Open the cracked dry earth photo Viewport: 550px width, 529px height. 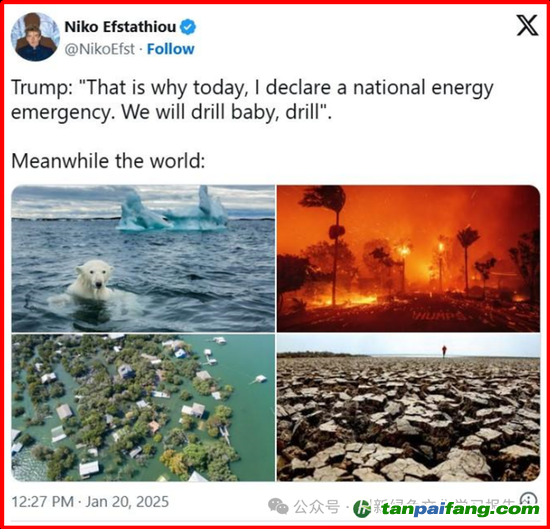coord(408,408)
